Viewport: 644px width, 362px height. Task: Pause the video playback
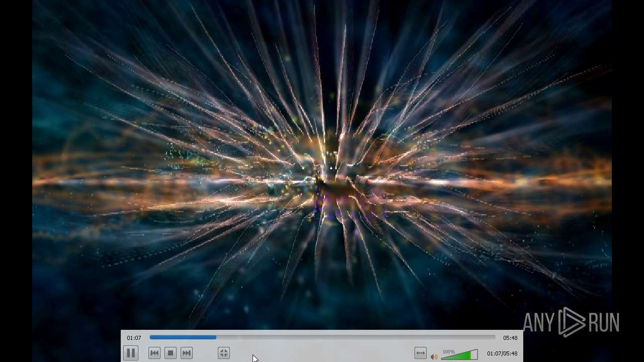pyautogui.click(x=130, y=353)
